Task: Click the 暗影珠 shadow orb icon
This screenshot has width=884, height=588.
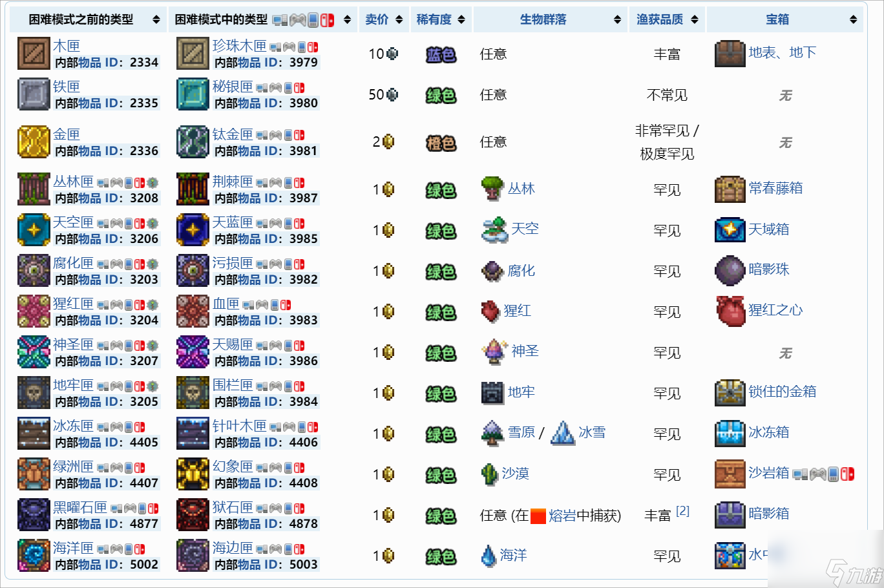Action: [730, 271]
